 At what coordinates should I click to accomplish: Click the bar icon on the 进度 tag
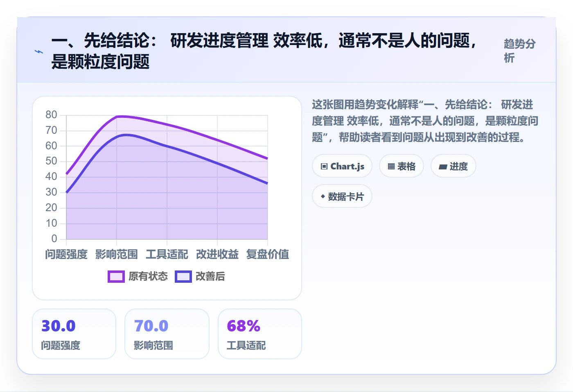tap(443, 167)
